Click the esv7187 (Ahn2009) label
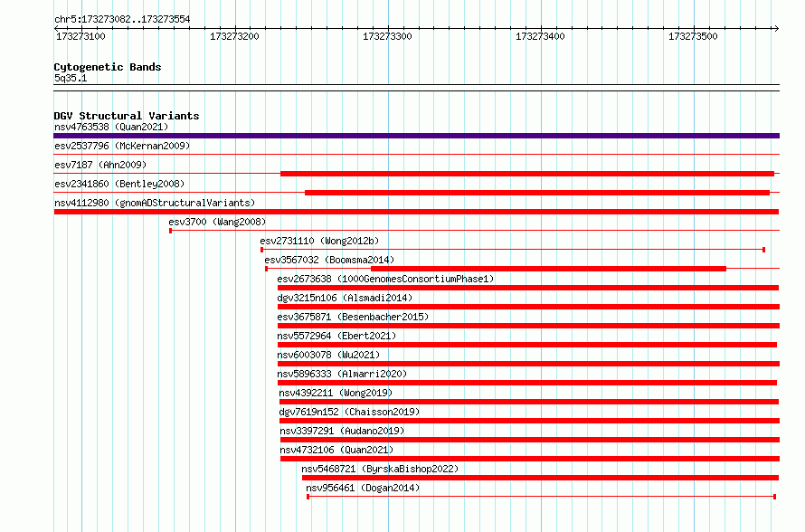Image resolution: width=805 pixels, height=532 pixels. (100, 165)
